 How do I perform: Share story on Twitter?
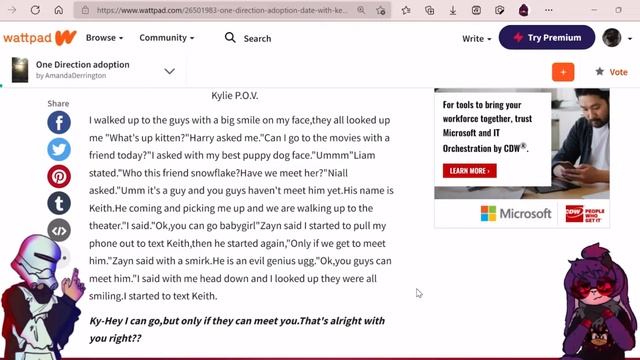[59, 149]
